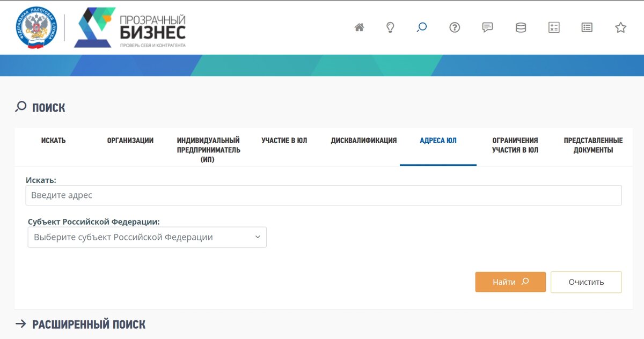The height and width of the screenshot is (339, 644).
Task: Open the Дисквалификация tab
Action: coord(363,141)
